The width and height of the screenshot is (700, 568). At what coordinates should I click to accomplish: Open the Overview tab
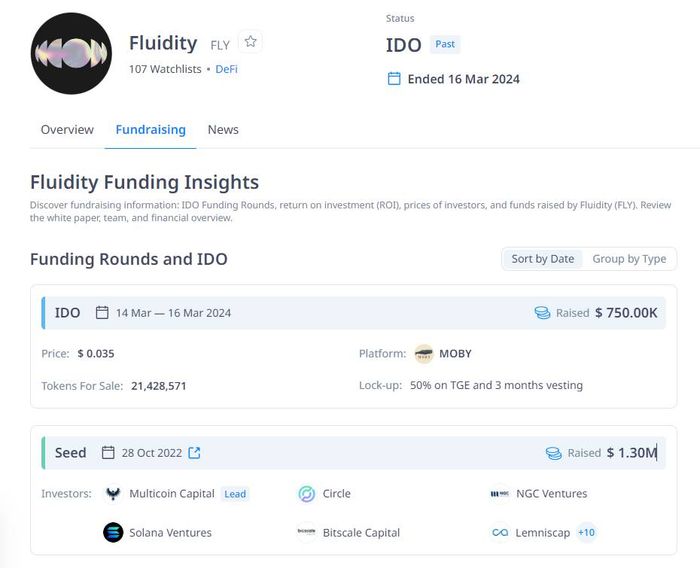(x=67, y=129)
